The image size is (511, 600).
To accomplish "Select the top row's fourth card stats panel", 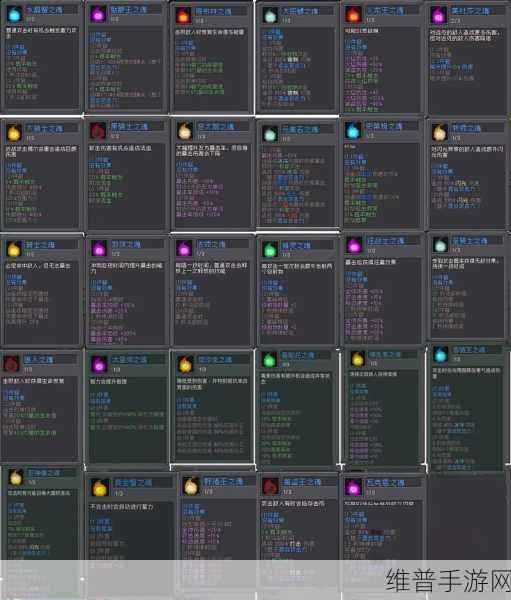I will (297, 69).
